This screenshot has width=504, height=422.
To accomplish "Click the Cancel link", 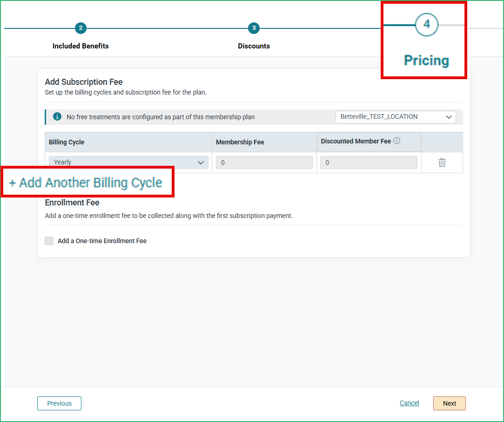I will click(409, 402).
